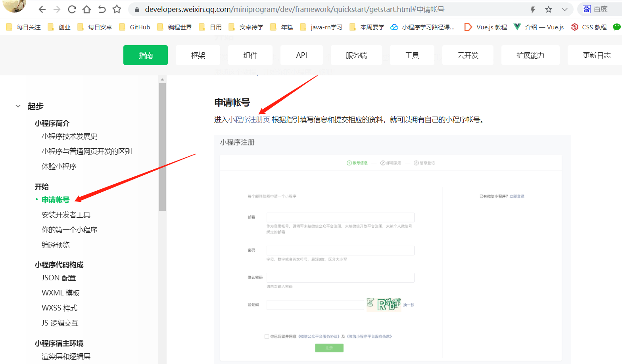The width and height of the screenshot is (622, 364).
Task: Open the 每日关注 bookmark folder
Action: click(x=23, y=27)
